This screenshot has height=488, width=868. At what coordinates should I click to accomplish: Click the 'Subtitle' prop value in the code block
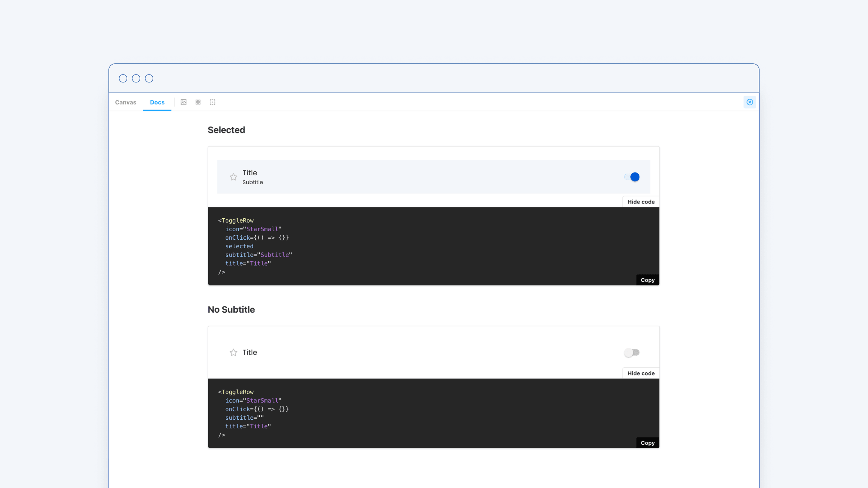click(275, 254)
